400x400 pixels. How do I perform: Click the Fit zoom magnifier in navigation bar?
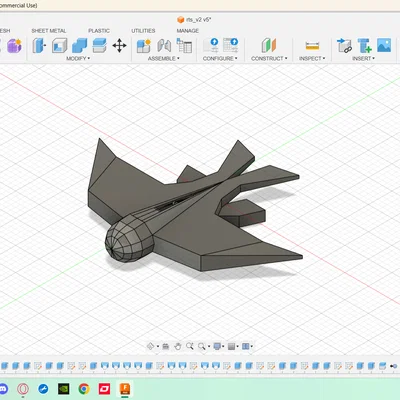pos(202,347)
